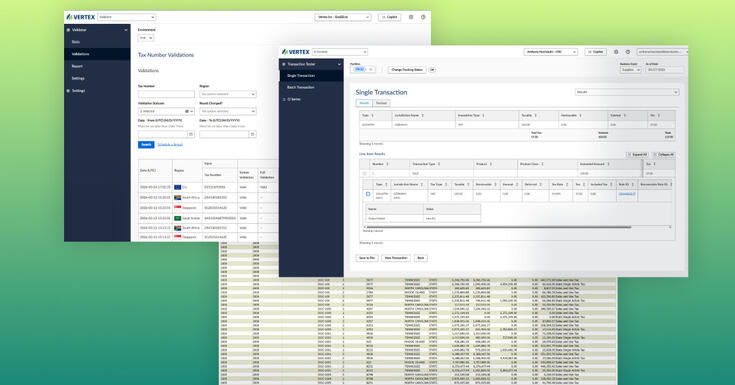Viewport: 735px width, 385px height.
Task: Open the company dropdown in the Validator window header
Action: coord(343,17)
